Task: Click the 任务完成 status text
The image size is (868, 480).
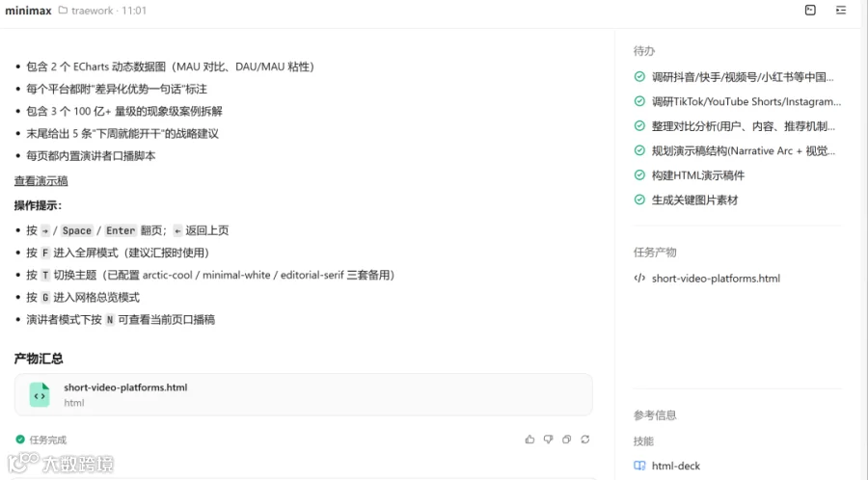Action: [47, 440]
